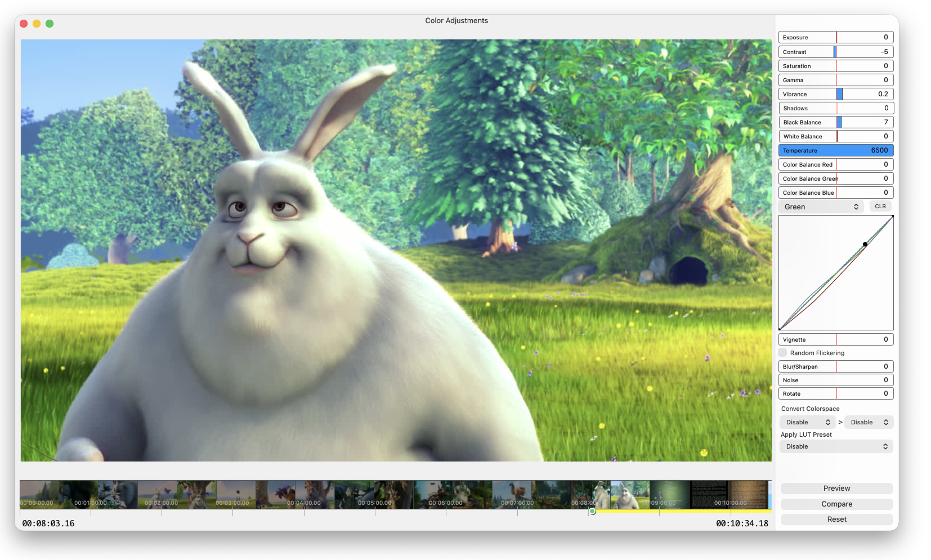Click the Convert Colorspace label
Screen dimensions: 931x560
click(x=810, y=409)
